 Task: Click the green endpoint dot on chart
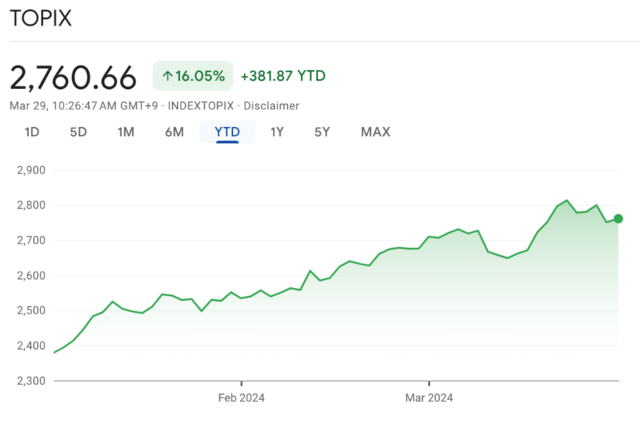pyautogui.click(x=619, y=219)
